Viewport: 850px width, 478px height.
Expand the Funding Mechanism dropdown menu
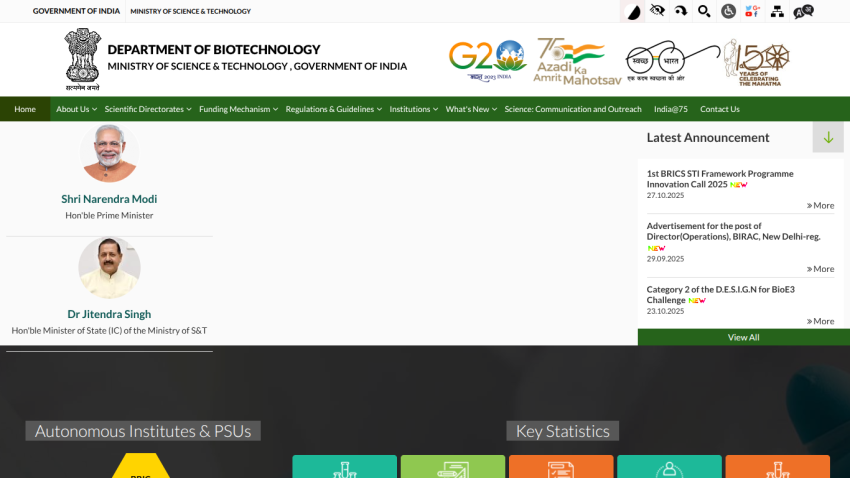point(238,109)
